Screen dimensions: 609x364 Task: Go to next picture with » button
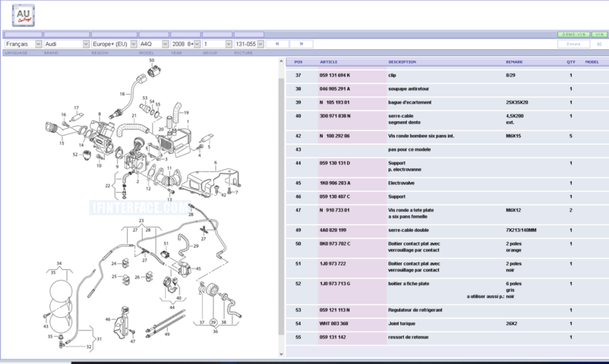coord(301,44)
